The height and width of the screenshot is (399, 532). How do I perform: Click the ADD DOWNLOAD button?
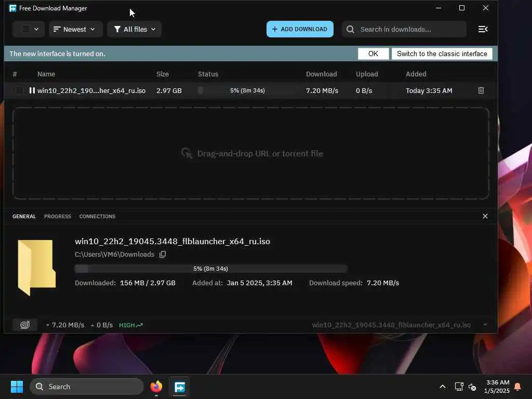pos(300,29)
